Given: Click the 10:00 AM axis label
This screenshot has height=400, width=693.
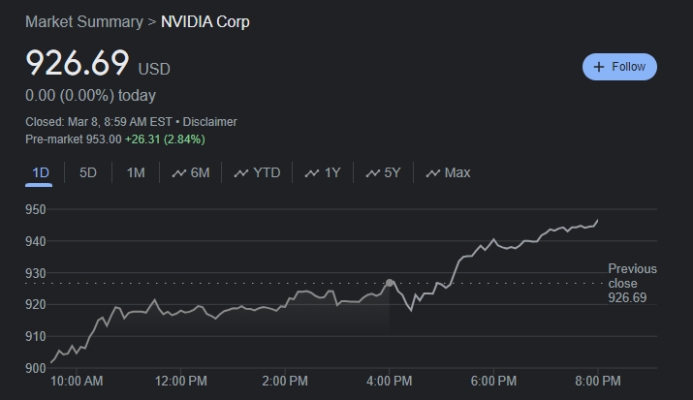Looking at the screenshot, I should coord(76,381).
